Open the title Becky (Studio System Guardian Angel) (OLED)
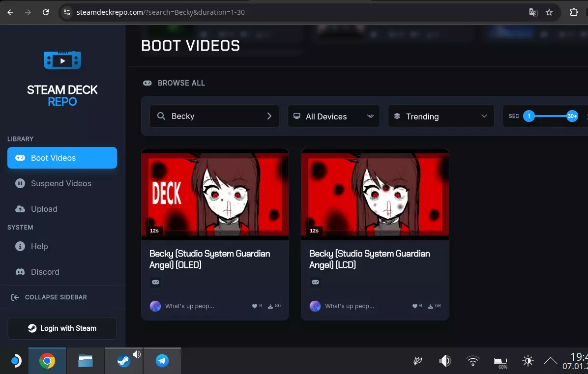588x374 pixels. 209,259
